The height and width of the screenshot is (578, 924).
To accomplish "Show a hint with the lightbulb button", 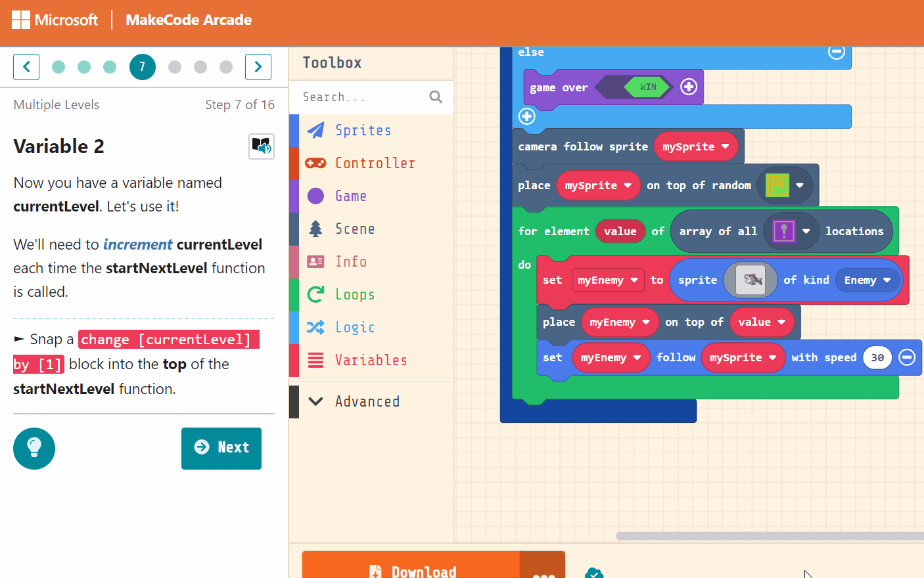I will pos(34,449).
